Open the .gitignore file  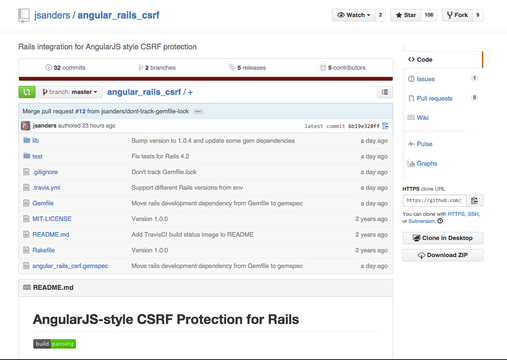(45, 172)
